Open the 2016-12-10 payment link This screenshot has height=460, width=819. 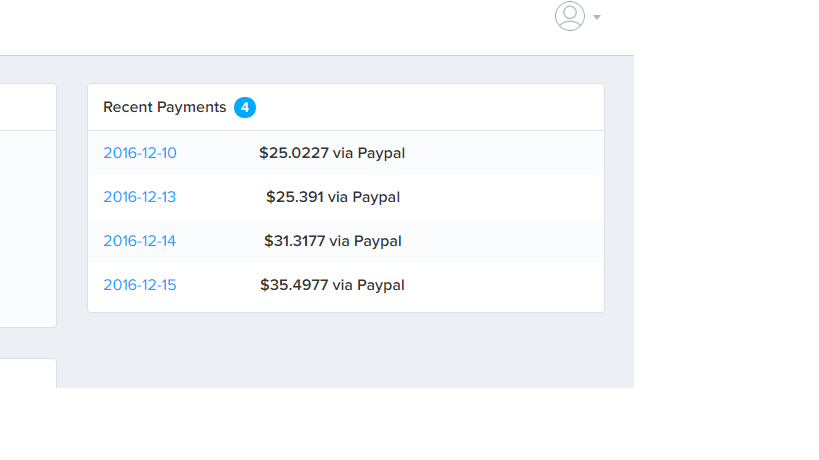coord(140,153)
